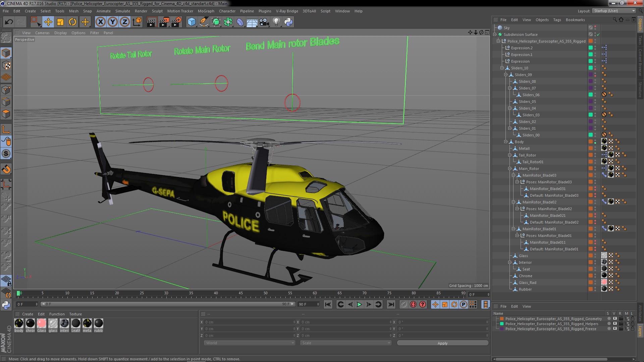Open Bookmarks in Object Manager
Image resolution: width=644 pixels, height=362 pixels.
pyautogui.click(x=575, y=20)
